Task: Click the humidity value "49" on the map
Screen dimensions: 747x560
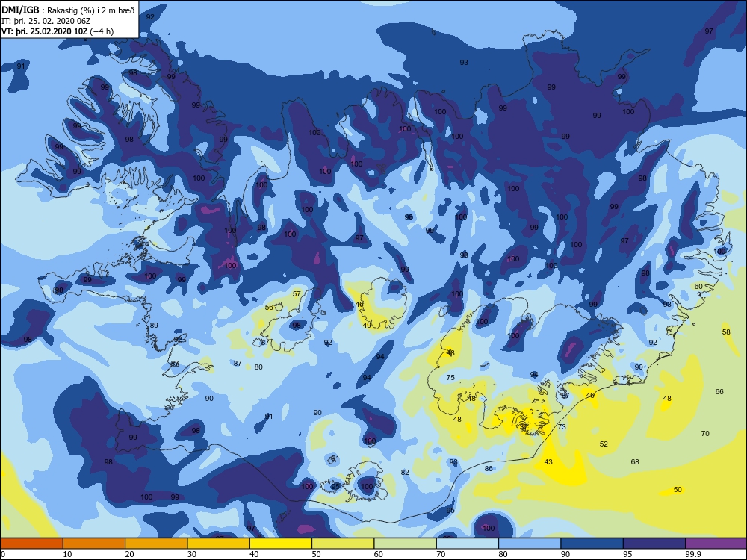Action: 367,326
